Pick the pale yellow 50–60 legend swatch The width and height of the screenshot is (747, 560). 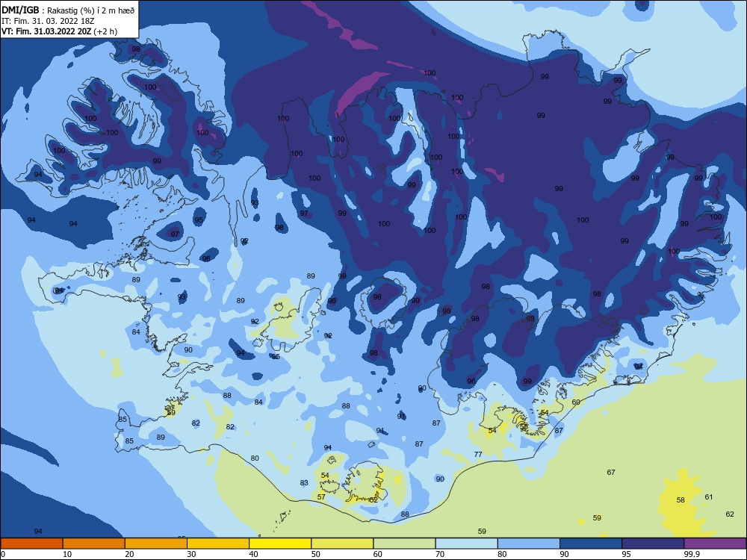point(342,544)
